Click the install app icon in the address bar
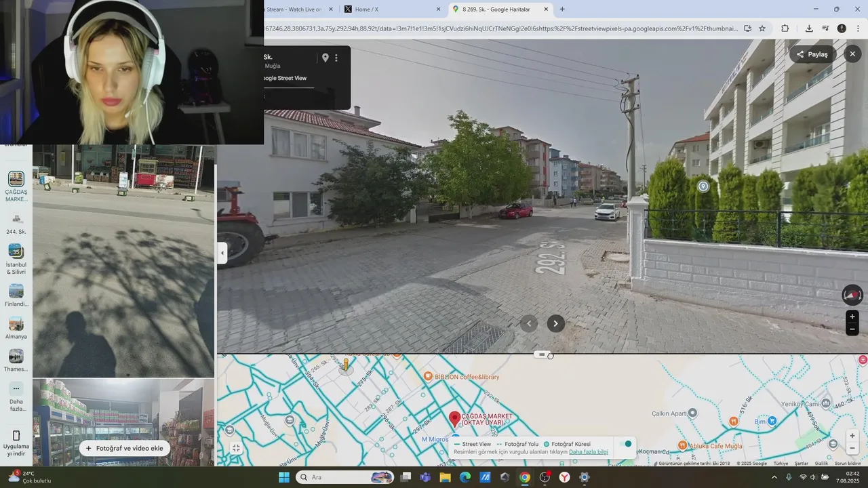The height and width of the screenshot is (488, 868). [747, 28]
